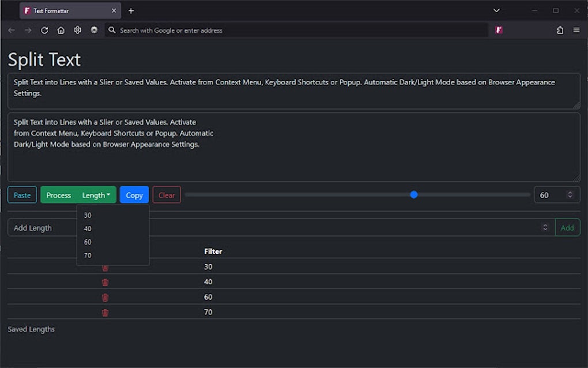588x368 pixels.
Task: Increment the 60 value spinner
Action: [570, 191]
